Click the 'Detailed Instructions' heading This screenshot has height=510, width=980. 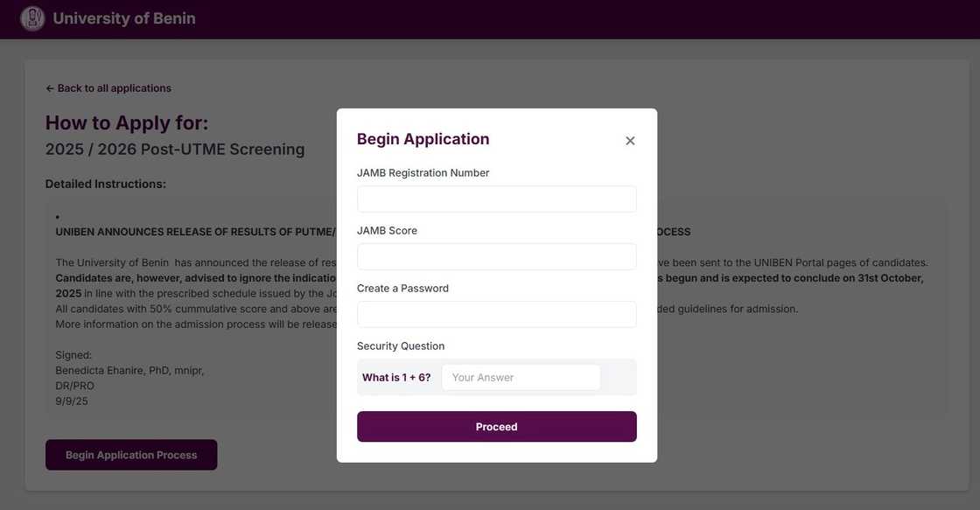click(x=106, y=182)
